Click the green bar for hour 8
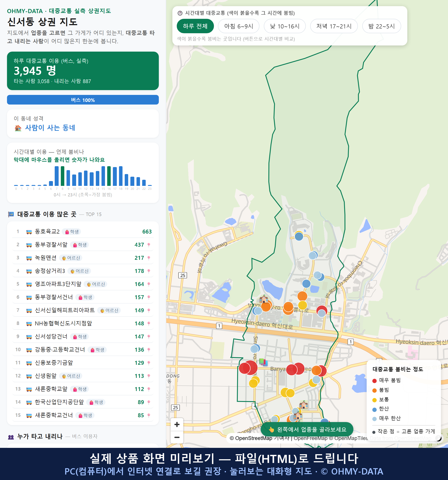The image size is (448, 480). pos(63,176)
